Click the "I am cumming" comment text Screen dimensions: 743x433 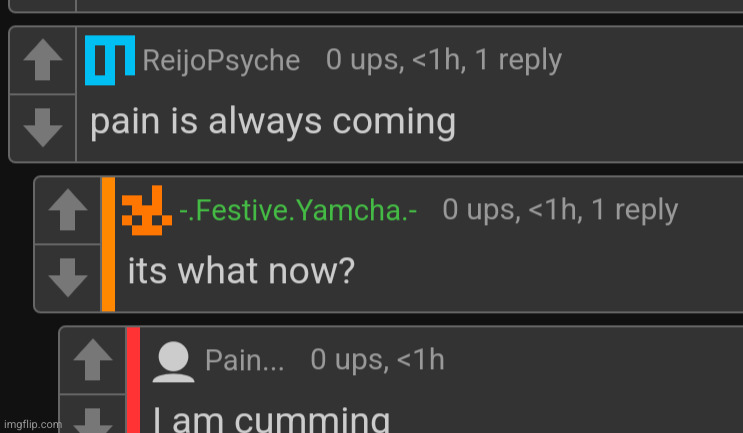(272, 420)
